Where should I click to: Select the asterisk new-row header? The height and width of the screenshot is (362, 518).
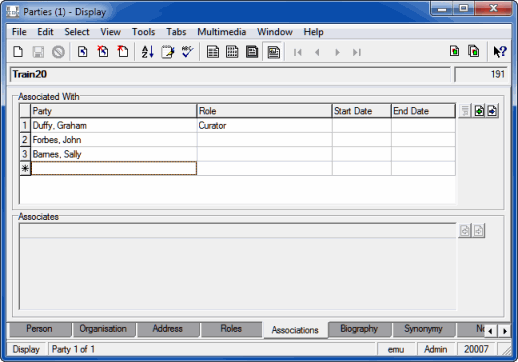click(x=25, y=168)
